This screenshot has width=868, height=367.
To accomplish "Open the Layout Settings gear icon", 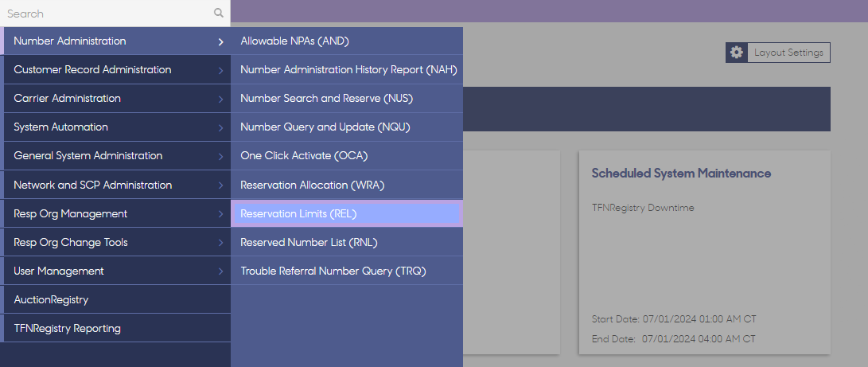I will (x=736, y=53).
